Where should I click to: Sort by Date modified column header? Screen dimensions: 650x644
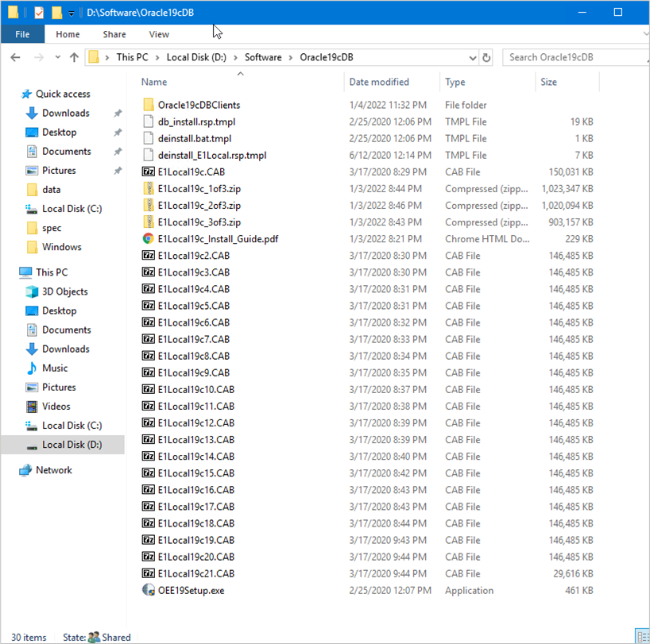(379, 82)
